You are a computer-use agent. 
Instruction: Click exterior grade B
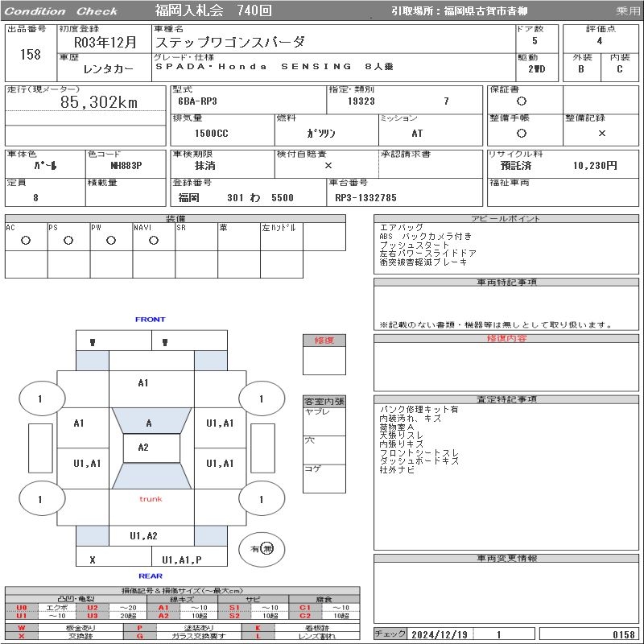pos(581,69)
